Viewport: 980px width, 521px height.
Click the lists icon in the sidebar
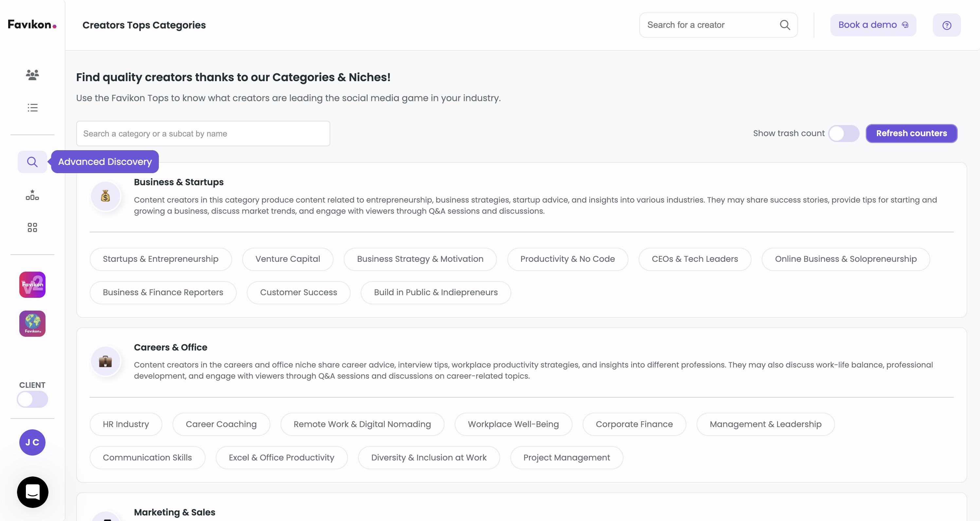click(32, 108)
